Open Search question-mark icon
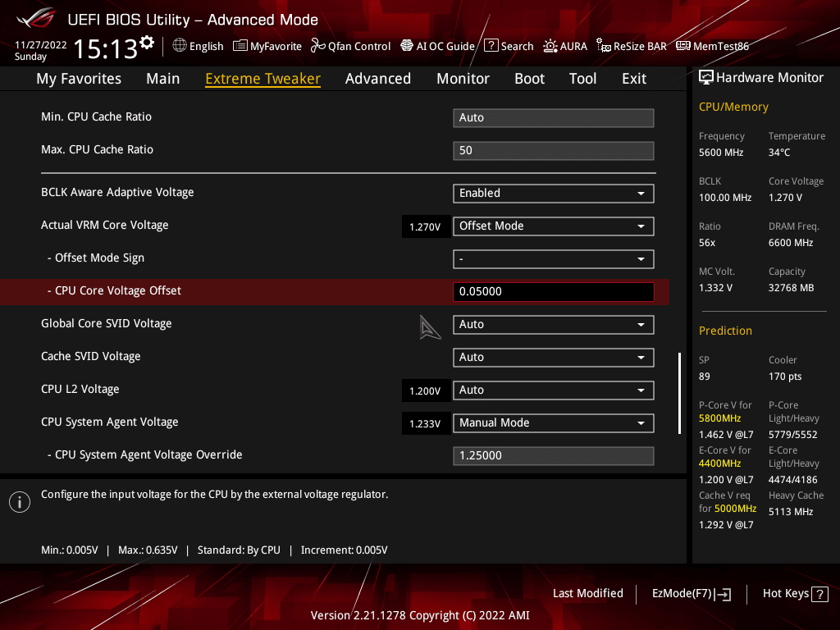Viewport: 840px width, 630px height. [x=491, y=46]
